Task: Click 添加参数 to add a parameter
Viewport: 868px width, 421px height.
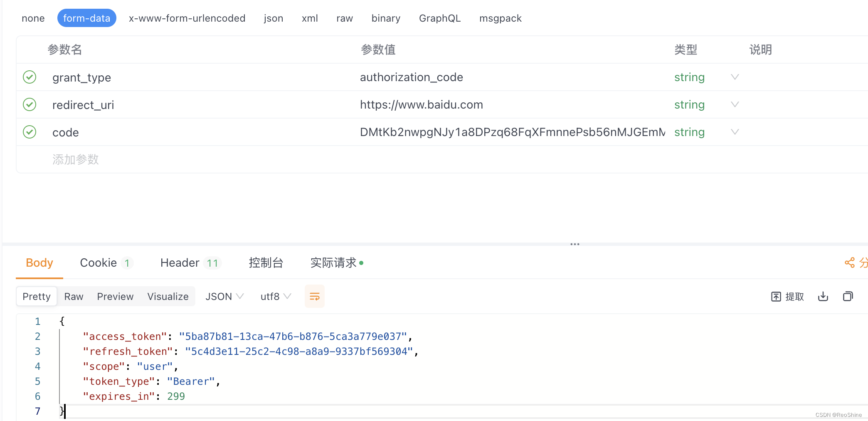Action: pyautogui.click(x=75, y=159)
